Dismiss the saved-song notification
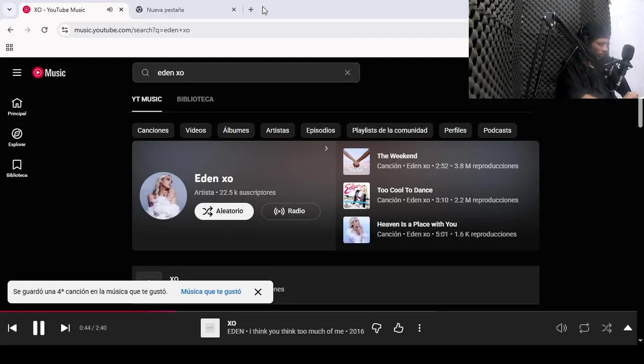The width and height of the screenshot is (644, 364). tap(258, 292)
